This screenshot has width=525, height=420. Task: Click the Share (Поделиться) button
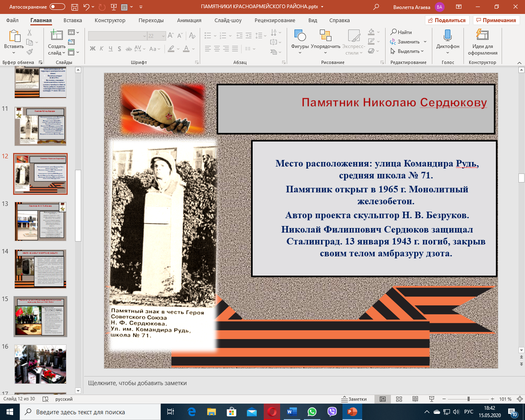[447, 20]
